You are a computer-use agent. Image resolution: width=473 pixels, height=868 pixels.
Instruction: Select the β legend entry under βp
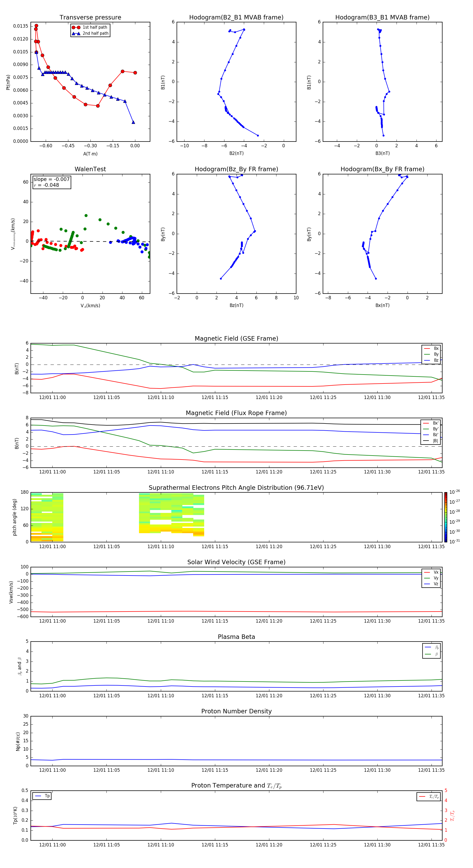click(x=432, y=654)
